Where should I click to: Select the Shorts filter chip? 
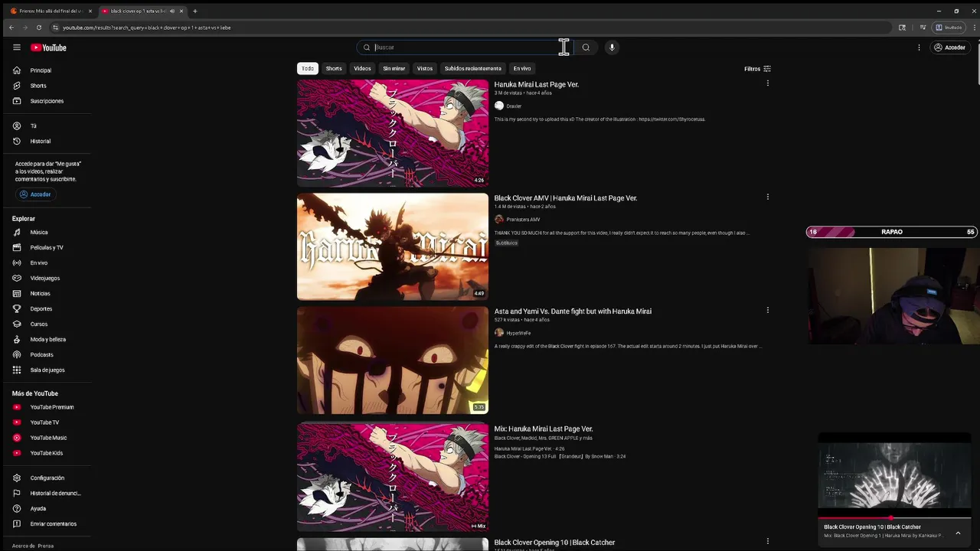pos(334,68)
